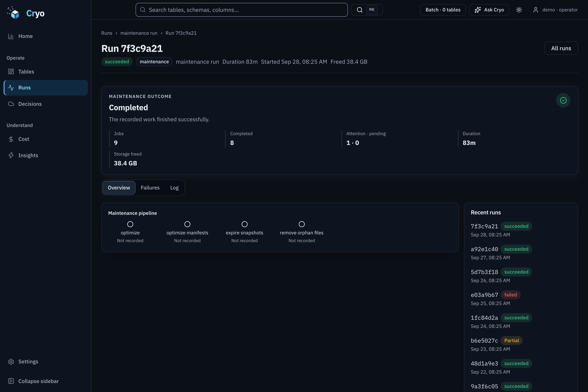Viewport: 588px width, 392px height.
Task: Open recent run a92e1c40
Action: [x=484, y=249]
